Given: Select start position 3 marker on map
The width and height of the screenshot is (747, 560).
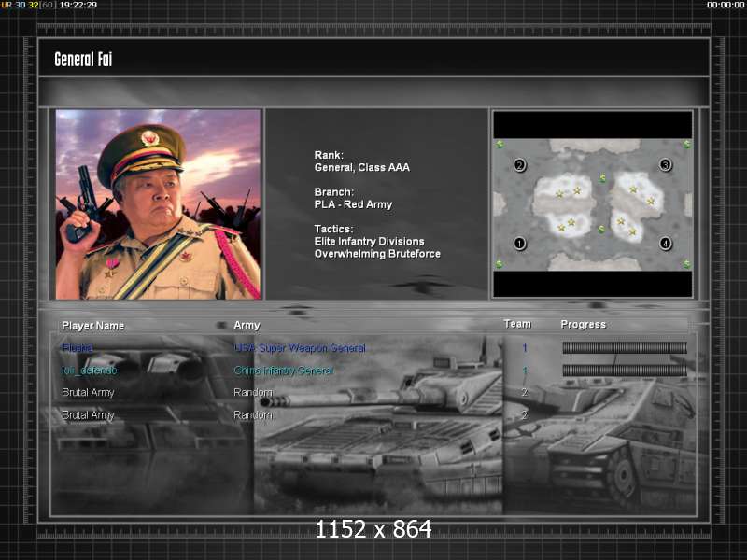Looking at the screenshot, I should [666, 165].
